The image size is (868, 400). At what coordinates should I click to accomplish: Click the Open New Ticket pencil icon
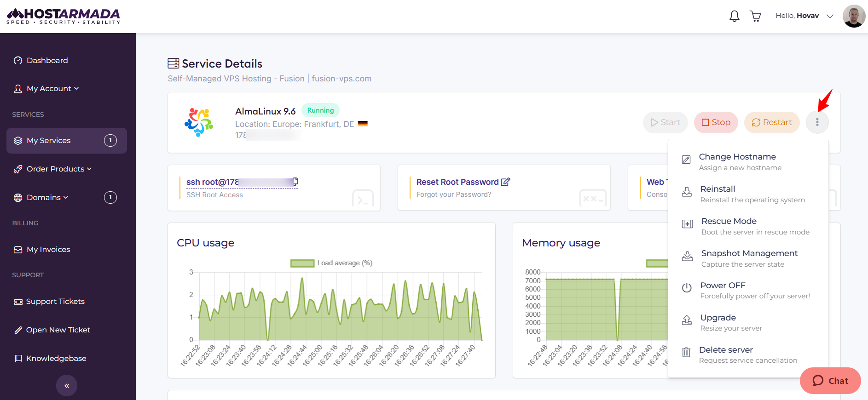click(x=18, y=330)
